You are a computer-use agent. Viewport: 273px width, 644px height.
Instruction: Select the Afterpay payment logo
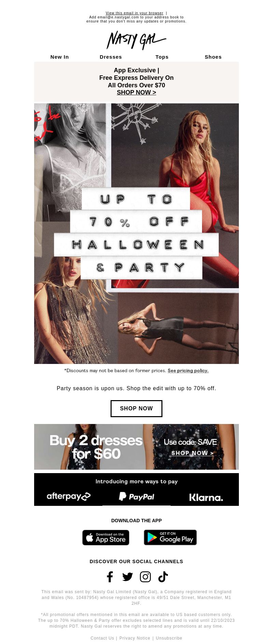coord(69,496)
